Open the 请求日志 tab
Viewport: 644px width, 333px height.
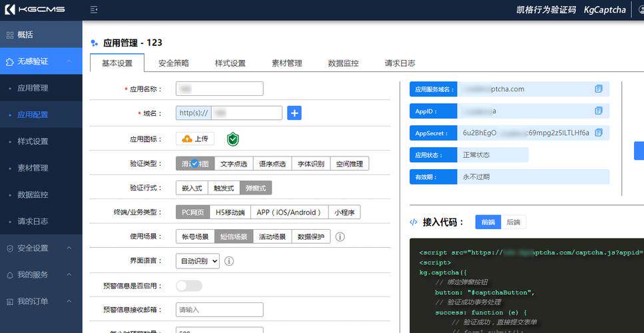(400, 63)
